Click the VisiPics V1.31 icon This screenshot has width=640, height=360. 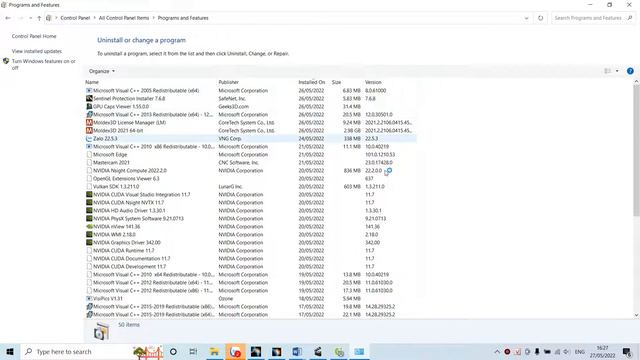pos(89,299)
